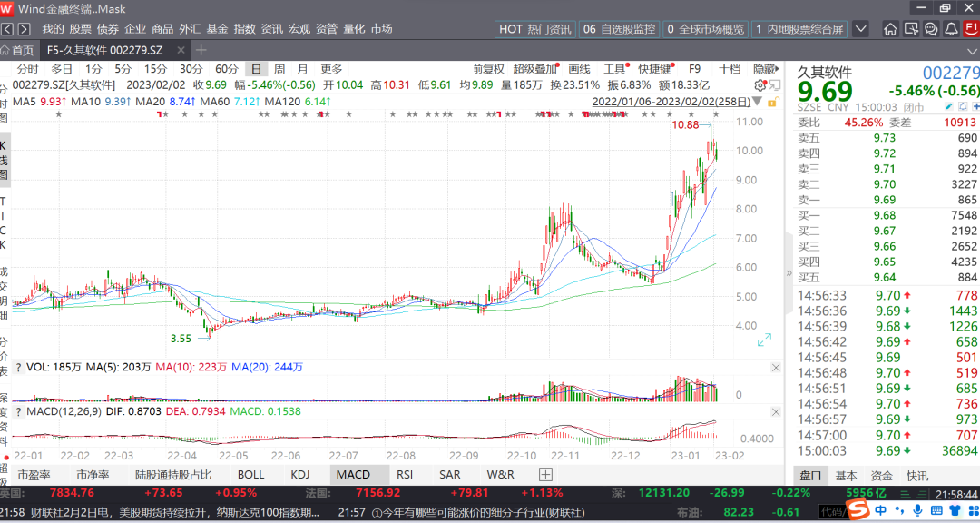Select the 1分 one-minute period
The image size is (980, 523).
pos(93,69)
